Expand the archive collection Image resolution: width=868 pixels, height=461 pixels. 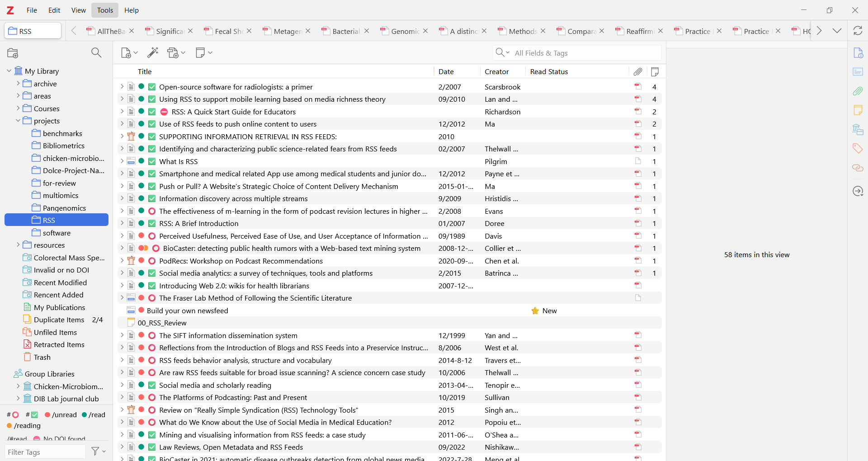coord(18,84)
